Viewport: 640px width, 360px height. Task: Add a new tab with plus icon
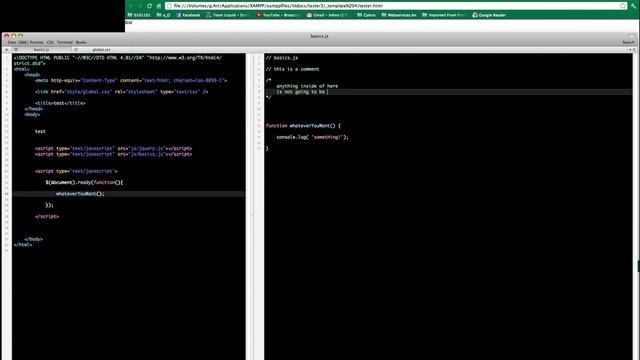click(x=7, y=49)
